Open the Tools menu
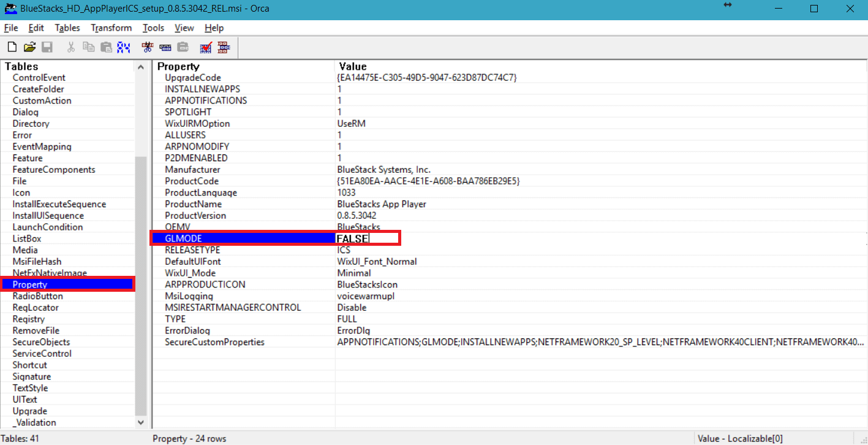 tap(153, 28)
